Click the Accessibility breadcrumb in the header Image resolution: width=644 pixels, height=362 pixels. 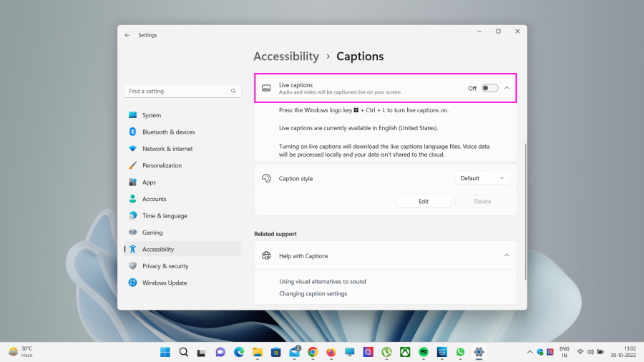point(286,57)
